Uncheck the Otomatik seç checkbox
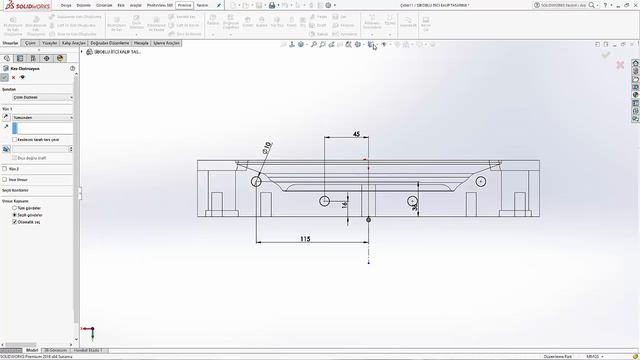This screenshot has height=360, width=640. pyautogui.click(x=15, y=222)
